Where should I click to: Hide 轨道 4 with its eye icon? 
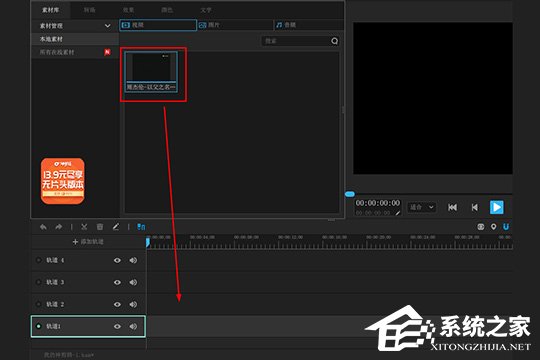coord(117,260)
